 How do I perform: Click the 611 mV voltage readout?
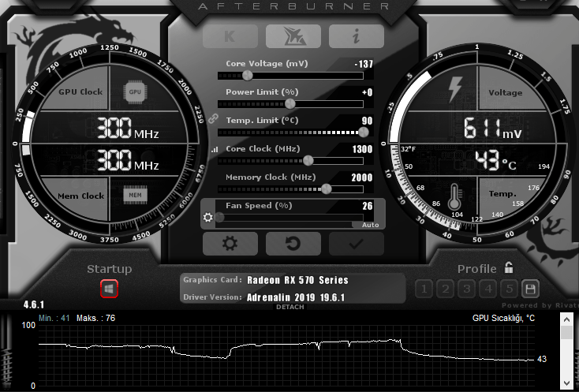coord(492,128)
